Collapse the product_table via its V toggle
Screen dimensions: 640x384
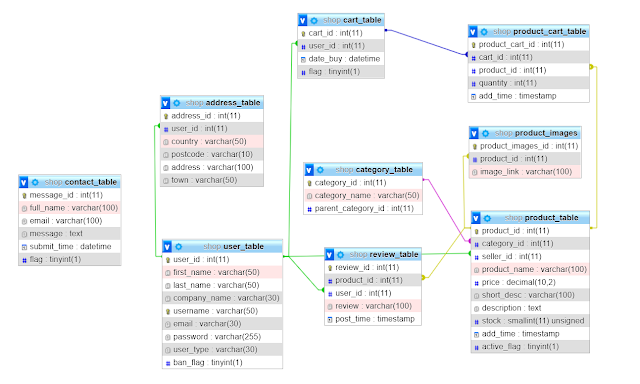pyautogui.click(x=476, y=218)
